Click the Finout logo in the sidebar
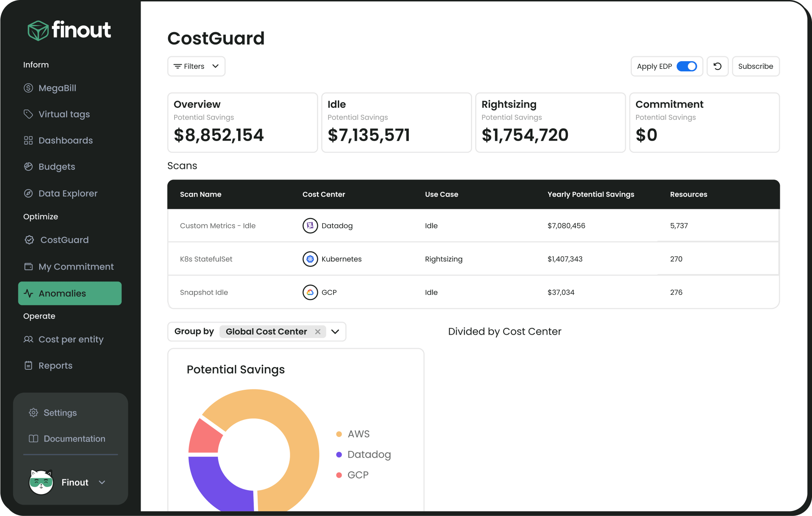Image resolution: width=812 pixels, height=516 pixels. pyautogui.click(x=69, y=30)
